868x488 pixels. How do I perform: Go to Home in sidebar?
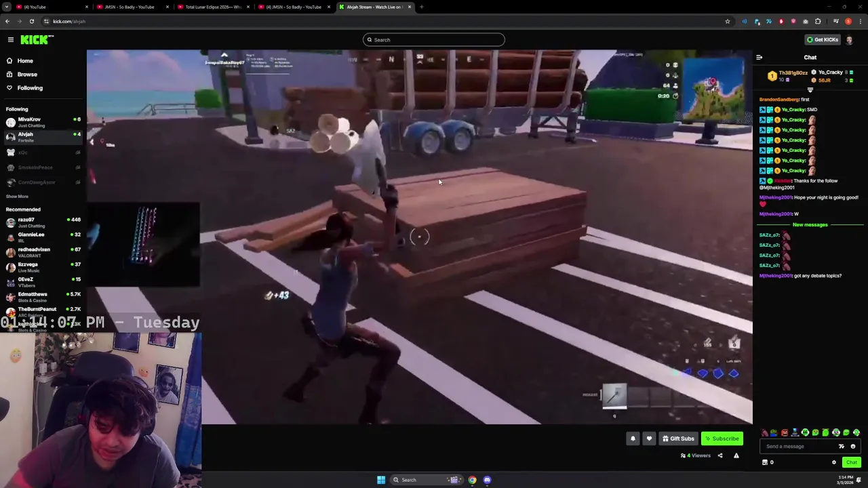point(25,61)
